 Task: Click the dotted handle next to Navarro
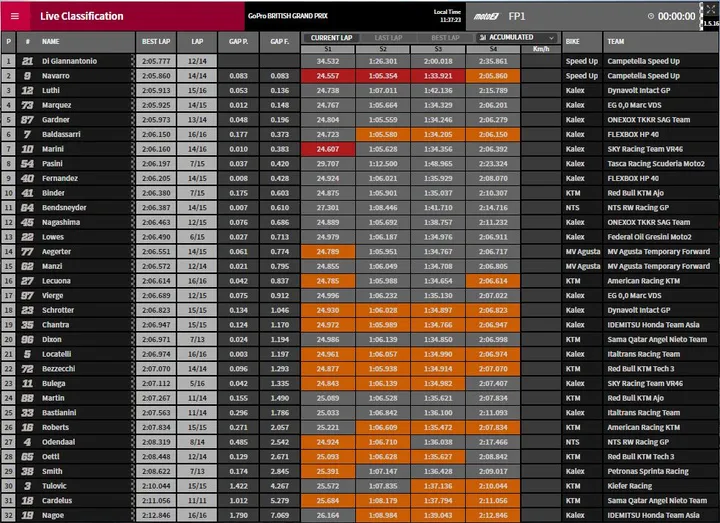pyautogui.click(x=133, y=76)
